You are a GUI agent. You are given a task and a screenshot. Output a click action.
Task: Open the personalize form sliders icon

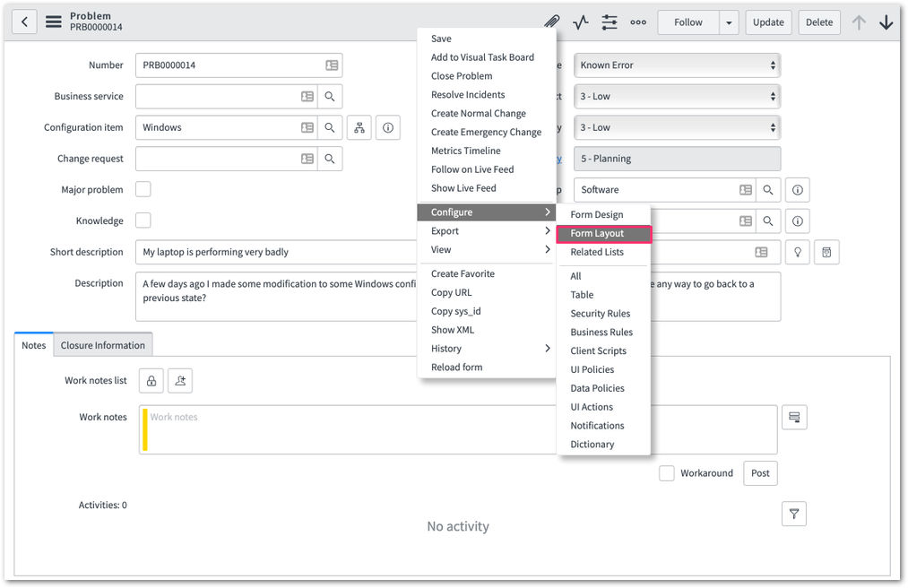(610, 22)
